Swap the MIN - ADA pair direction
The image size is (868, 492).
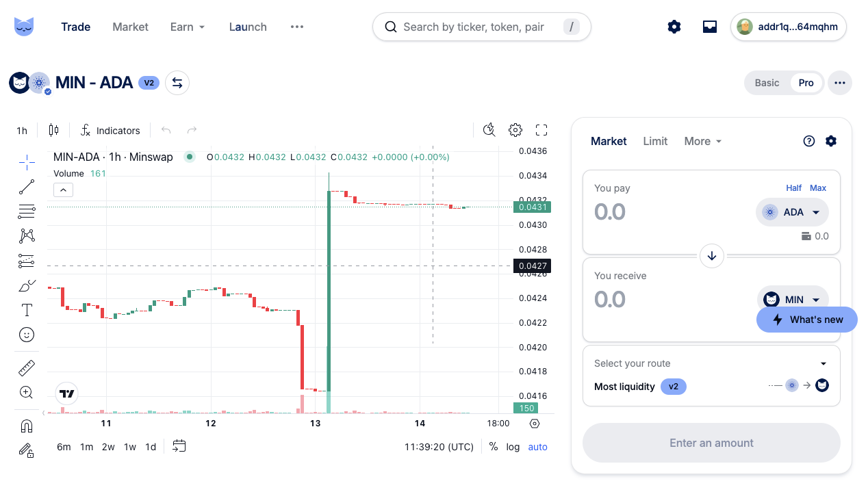(177, 83)
